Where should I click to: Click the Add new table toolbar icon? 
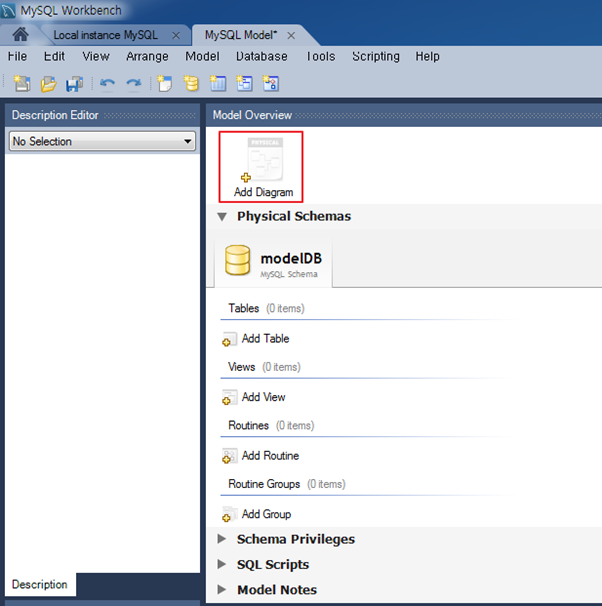(x=218, y=83)
